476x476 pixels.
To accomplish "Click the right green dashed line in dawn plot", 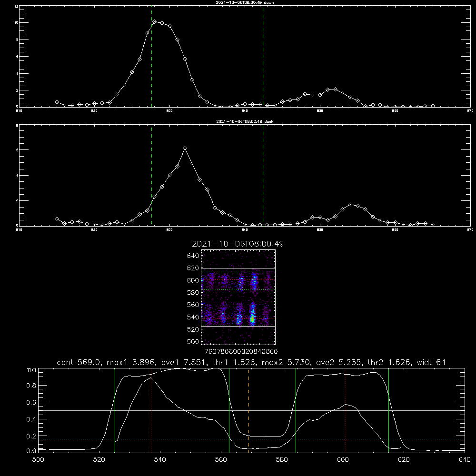I will pos(263,57).
